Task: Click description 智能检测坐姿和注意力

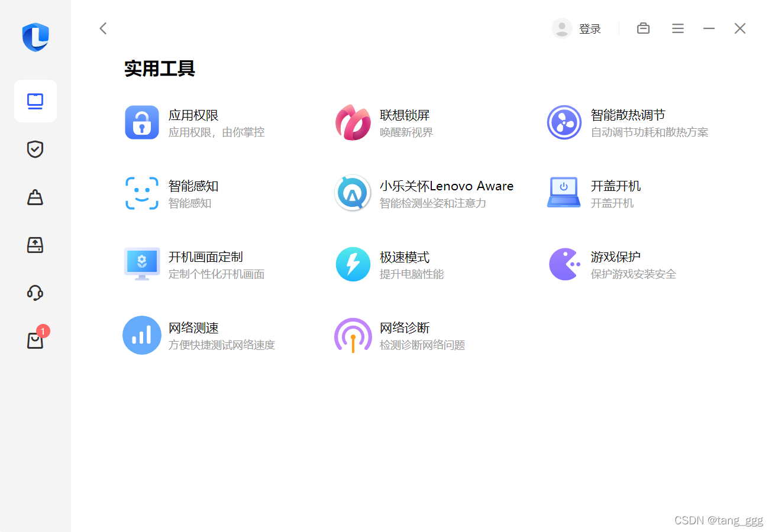Action: coord(433,203)
